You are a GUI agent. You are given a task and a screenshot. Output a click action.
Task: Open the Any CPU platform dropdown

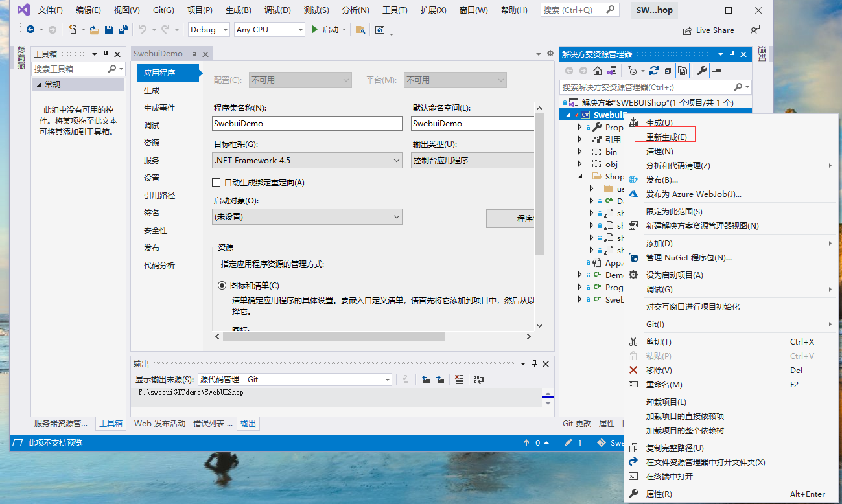269,30
